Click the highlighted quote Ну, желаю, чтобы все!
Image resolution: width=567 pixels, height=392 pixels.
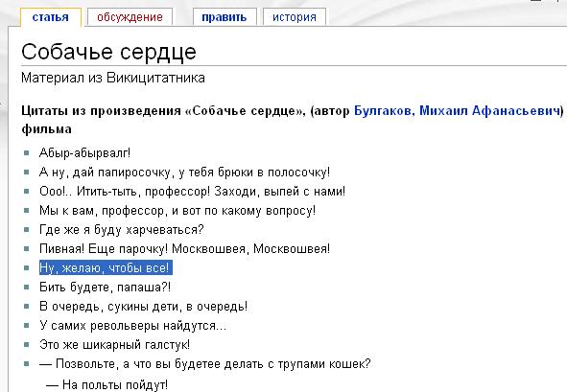(106, 267)
